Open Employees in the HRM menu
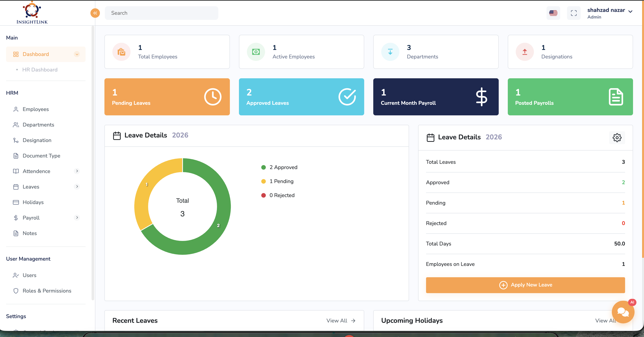This screenshot has height=337, width=644. coord(36,109)
